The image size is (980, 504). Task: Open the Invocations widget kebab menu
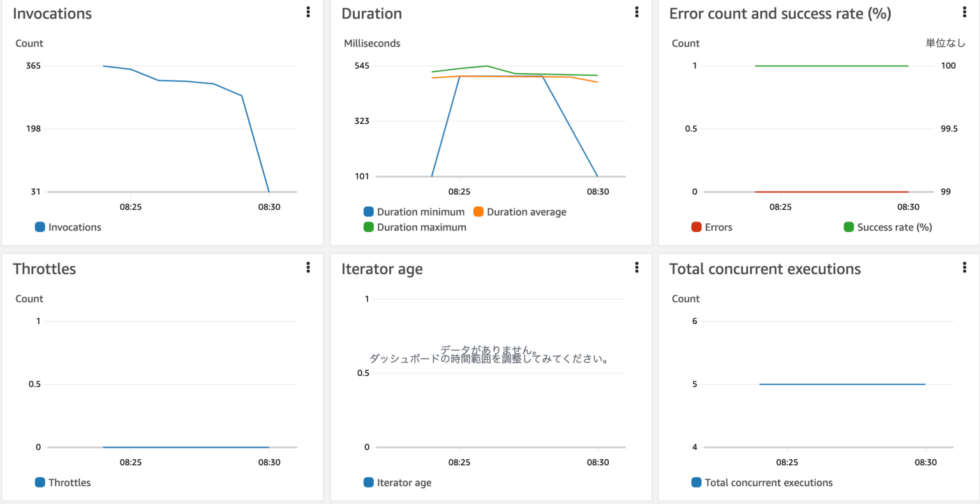pyautogui.click(x=308, y=12)
